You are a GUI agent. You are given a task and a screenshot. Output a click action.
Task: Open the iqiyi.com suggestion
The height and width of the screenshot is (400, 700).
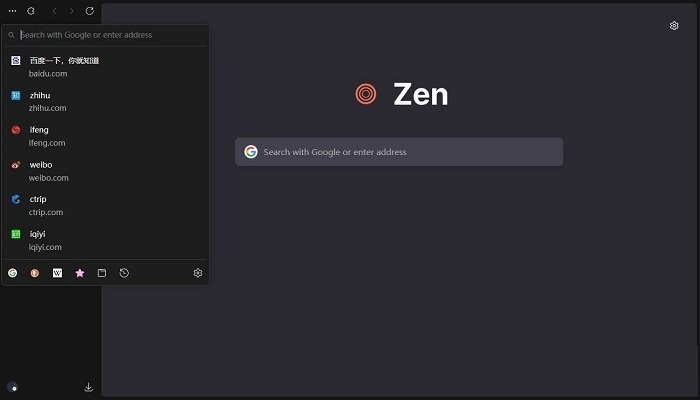click(45, 240)
